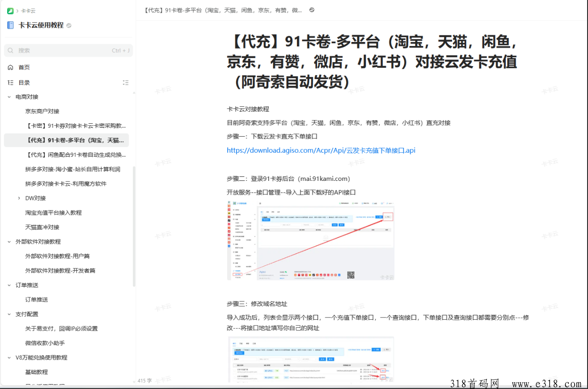Click the document title in the top header
Screen dimensions: 588x389
[x=224, y=10]
